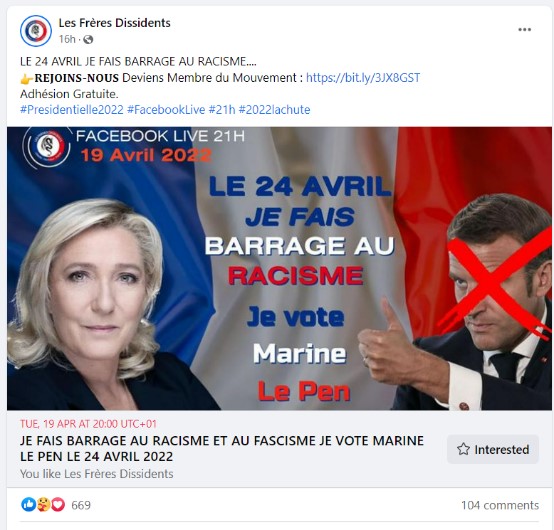Click the logo badge in event banner
Viewport: 554px width, 530px height.
[47, 147]
